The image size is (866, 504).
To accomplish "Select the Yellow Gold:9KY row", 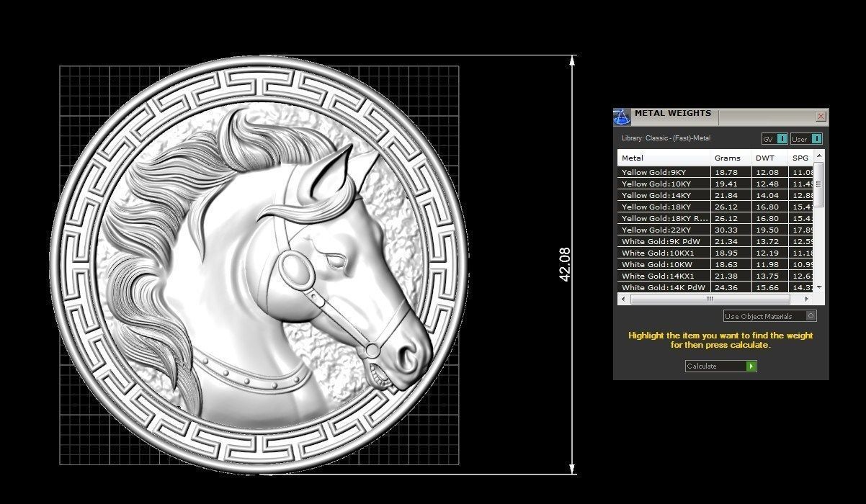I will click(x=716, y=172).
